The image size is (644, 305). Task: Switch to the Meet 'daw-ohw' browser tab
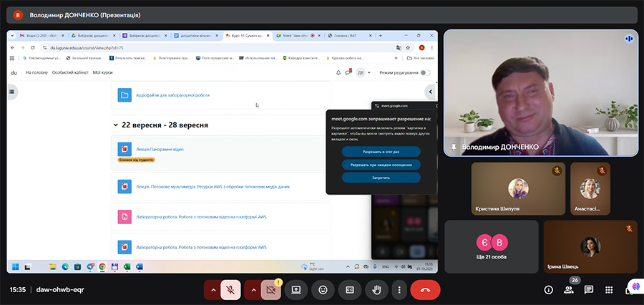pos(298,36)
